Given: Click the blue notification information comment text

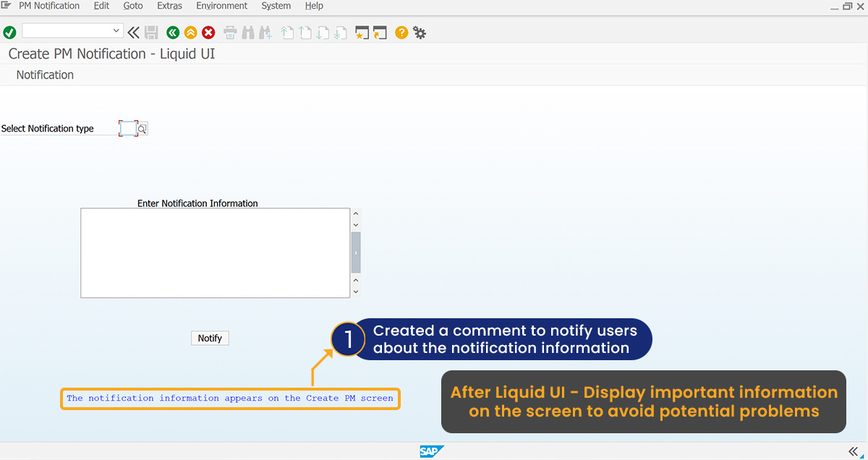Looking at the screenshot, I should (x=230, y=399).
